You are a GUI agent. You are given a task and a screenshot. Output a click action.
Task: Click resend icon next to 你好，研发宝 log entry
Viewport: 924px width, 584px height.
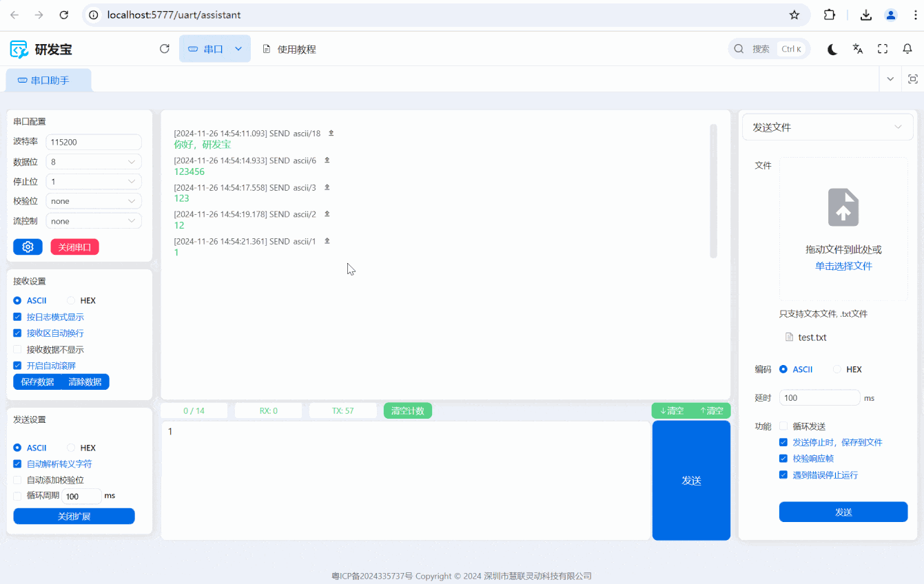pyautogui.click(x=331, y=133)
